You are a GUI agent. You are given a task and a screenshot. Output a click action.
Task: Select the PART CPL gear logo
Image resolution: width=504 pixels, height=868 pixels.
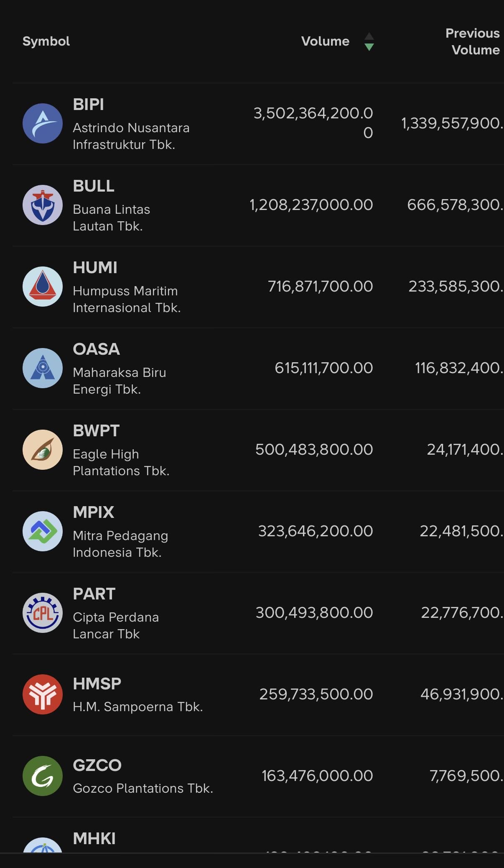43,613
